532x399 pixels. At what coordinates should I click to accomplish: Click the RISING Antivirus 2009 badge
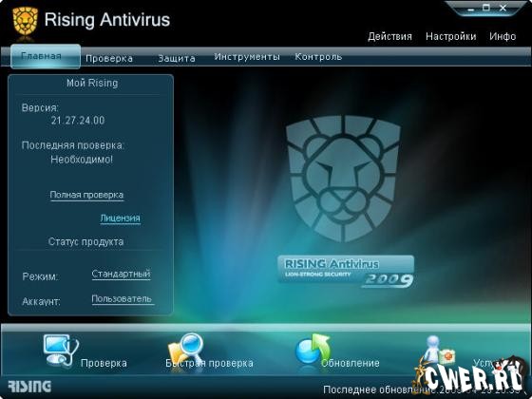point(346,272)
